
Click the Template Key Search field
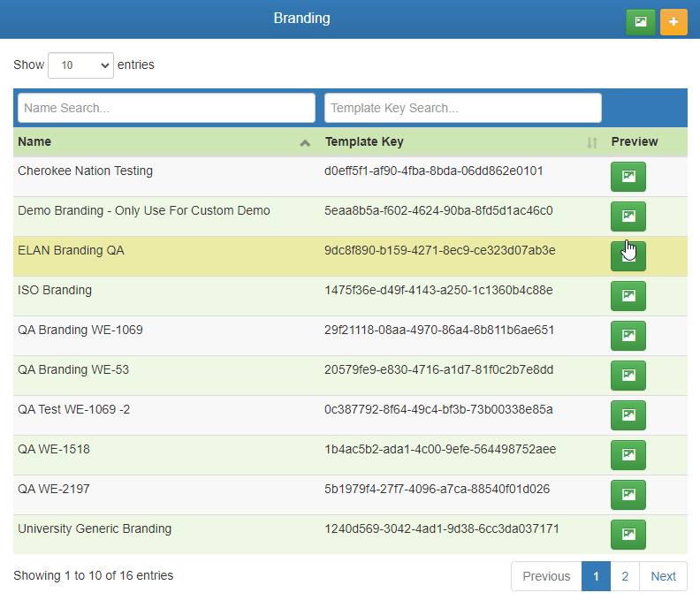coord(462,108)
